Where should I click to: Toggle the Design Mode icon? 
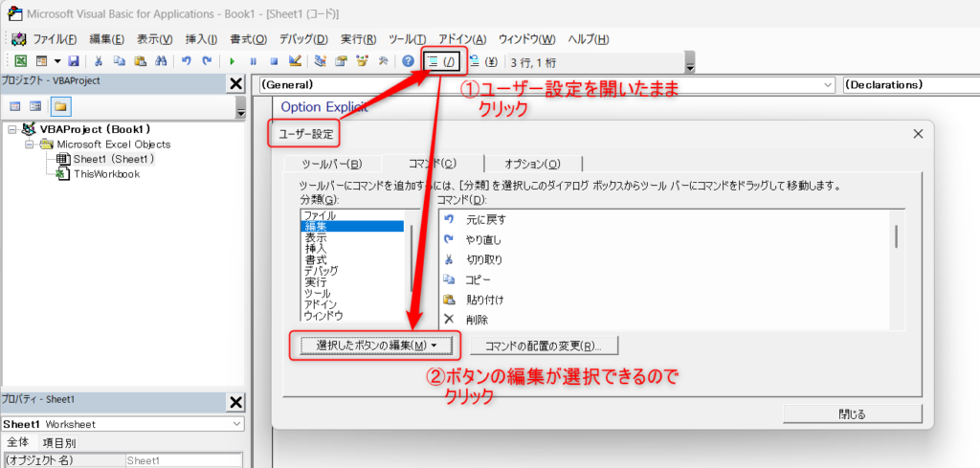[295, 61]
